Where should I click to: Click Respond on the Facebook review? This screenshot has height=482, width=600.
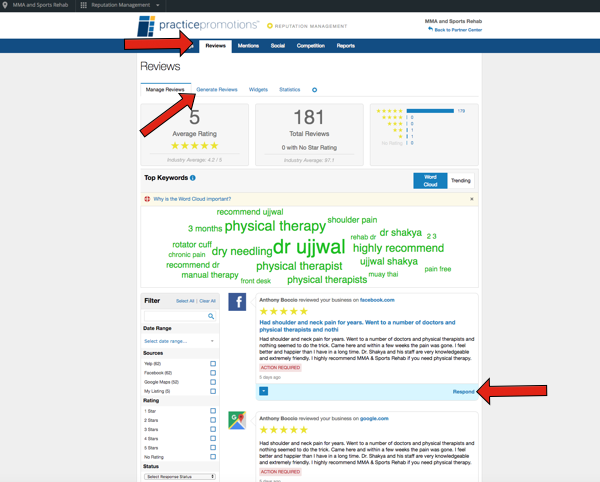coord(463,392)
